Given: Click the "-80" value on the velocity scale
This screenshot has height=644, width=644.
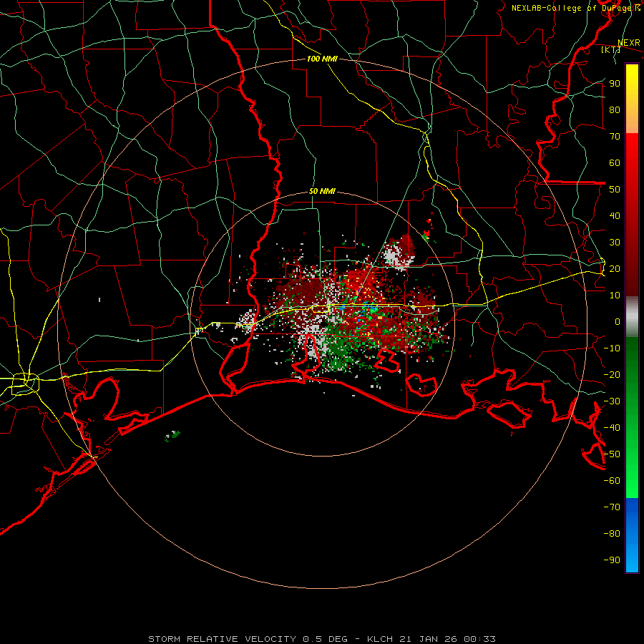Looking at the screenshot, I should tap(612, 534).
